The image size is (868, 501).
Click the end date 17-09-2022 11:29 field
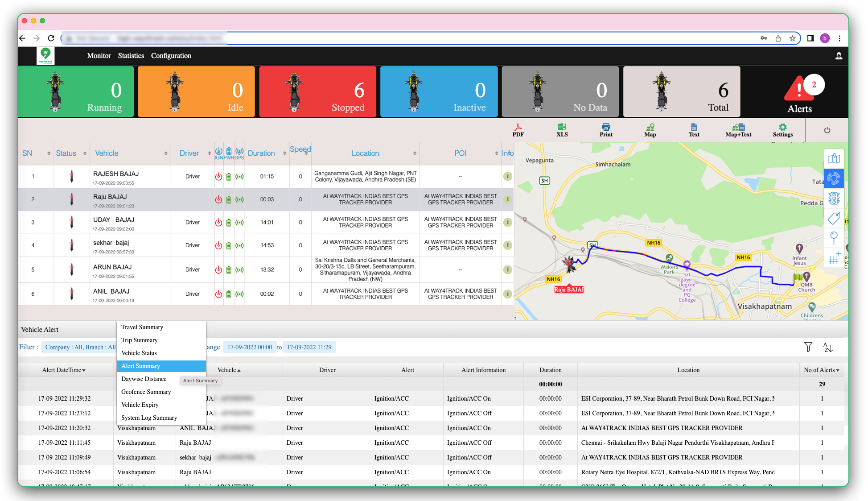(x=309, y=347)
